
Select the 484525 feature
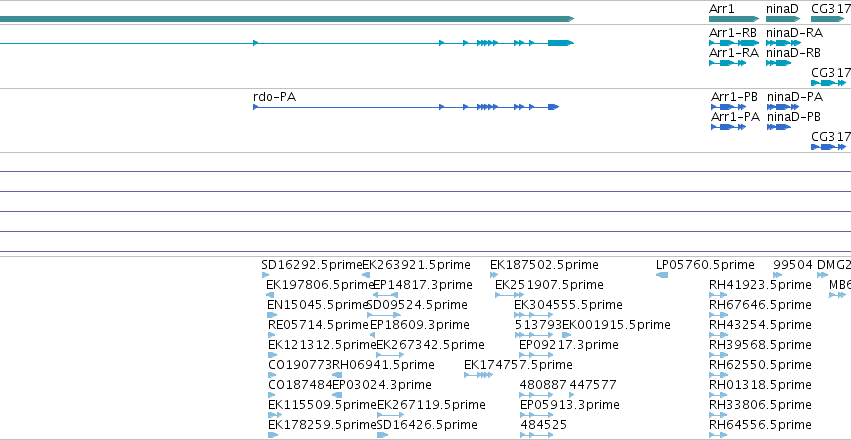[536, 435]
